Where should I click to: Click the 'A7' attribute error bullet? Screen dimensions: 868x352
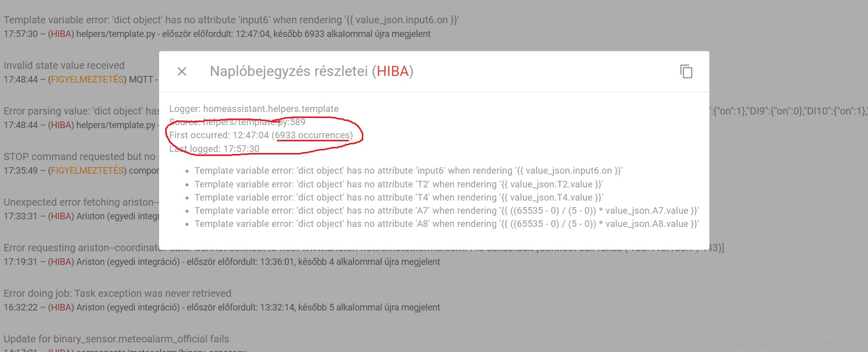coord(446,211)
